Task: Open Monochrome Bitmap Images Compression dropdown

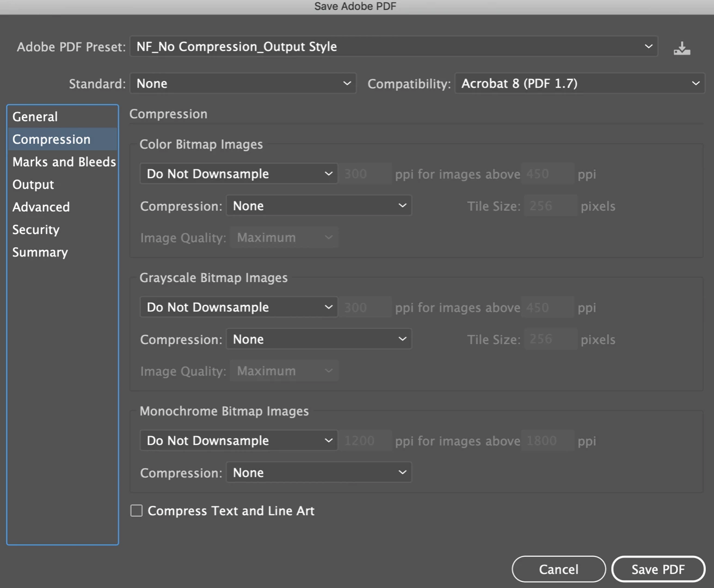Action: tap(319, 473)
